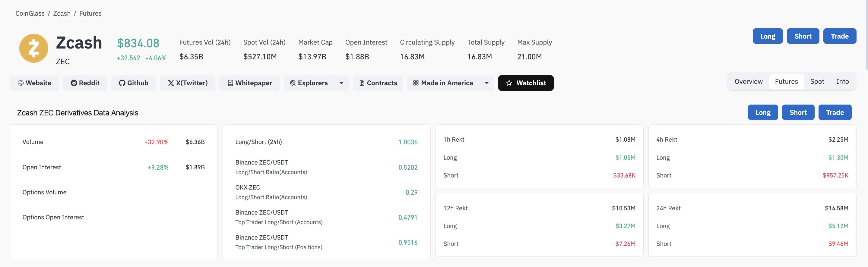
Task: Click the Options Open Interest row label
Action: [x=53, y=217]
